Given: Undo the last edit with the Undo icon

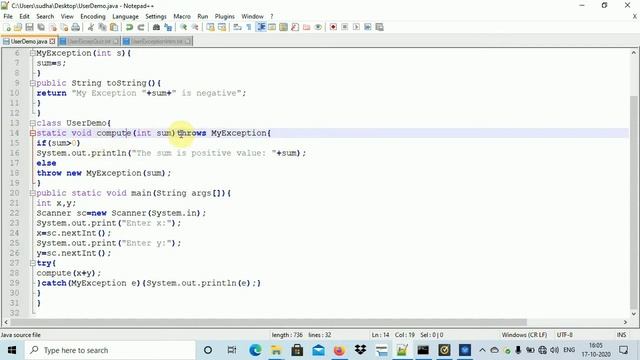Looking at the screenshot, I should (129, 27).
